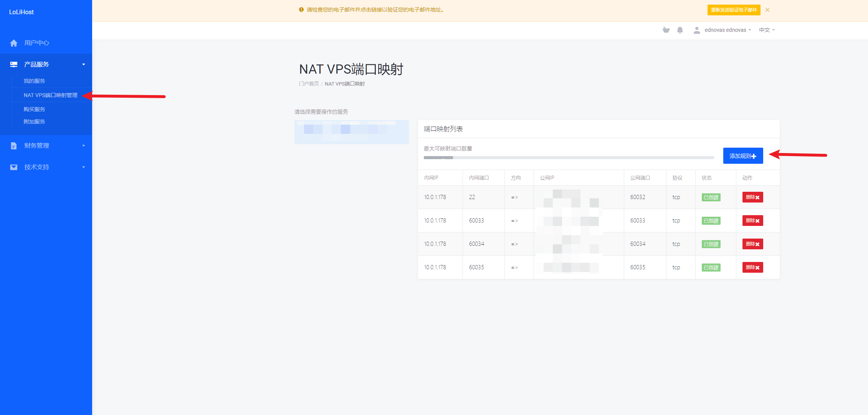868x415 pixels.
Task: Expand the 技术支持 menu arrow
Action: pyautogui.click(x=84, y=167)
